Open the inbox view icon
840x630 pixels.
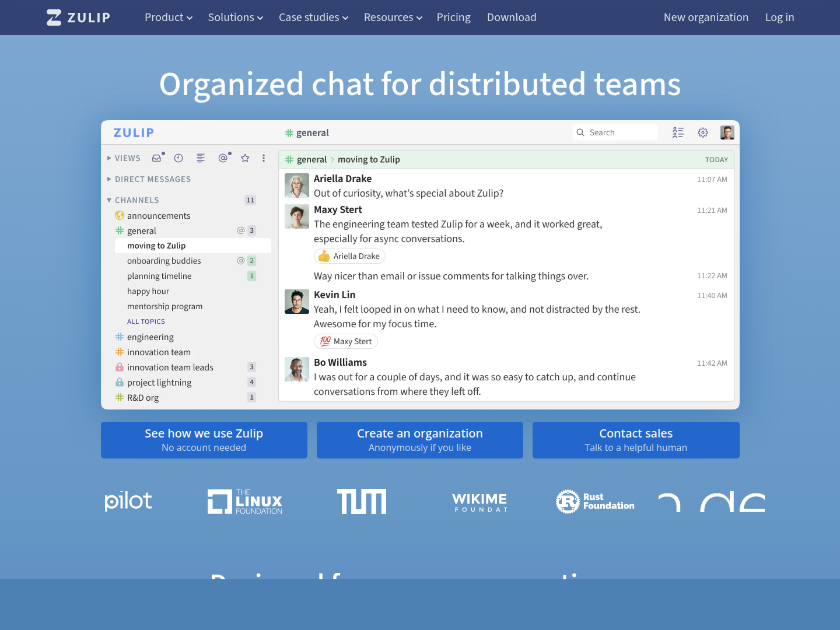[156, 158]
